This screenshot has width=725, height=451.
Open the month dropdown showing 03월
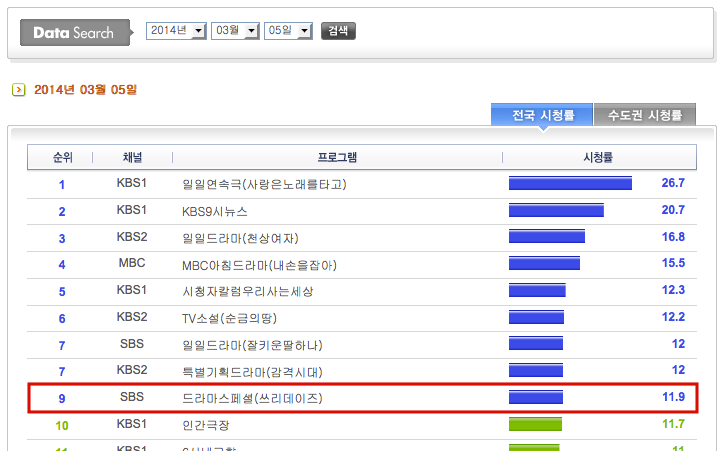234,31
